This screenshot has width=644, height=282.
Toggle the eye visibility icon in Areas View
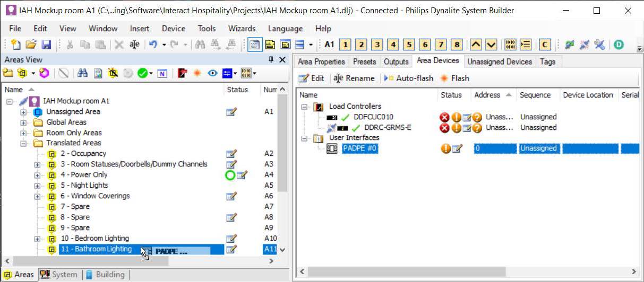[x=212, y=73]
